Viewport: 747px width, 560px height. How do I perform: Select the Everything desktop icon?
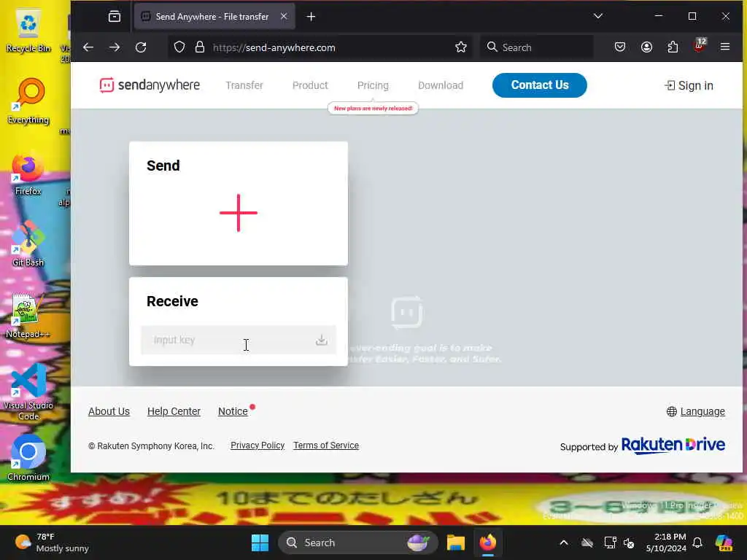(x=28, y=101)
